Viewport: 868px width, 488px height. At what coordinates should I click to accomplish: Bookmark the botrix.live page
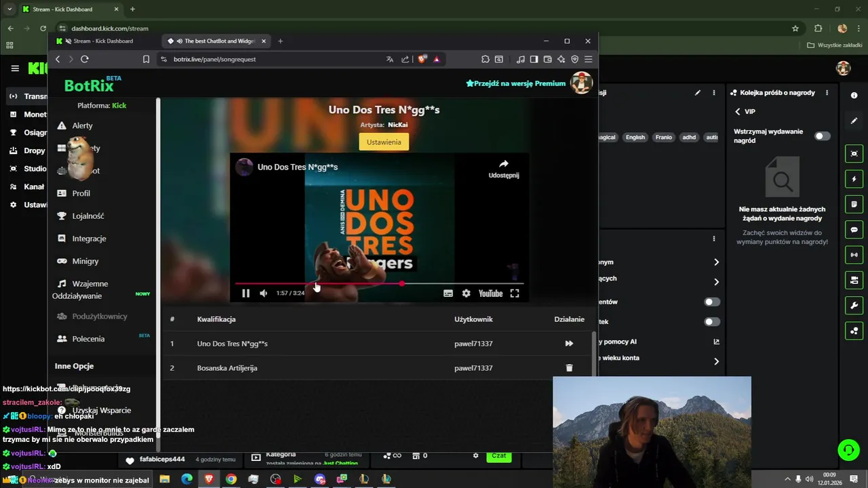coord(146,59)
